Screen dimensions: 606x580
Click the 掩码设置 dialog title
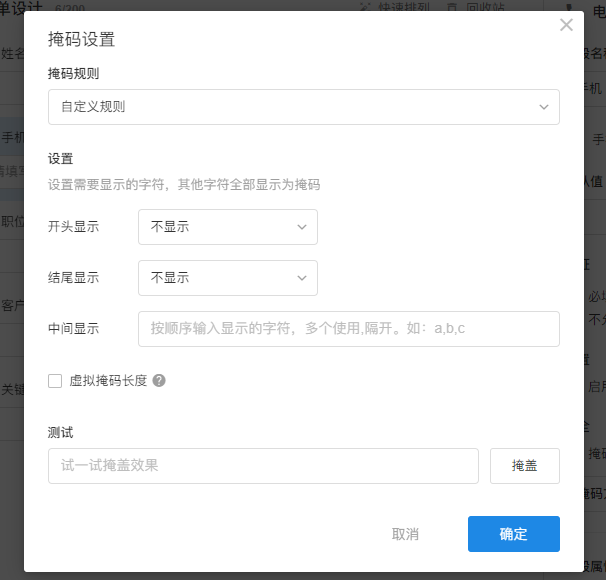pos(82,39)
